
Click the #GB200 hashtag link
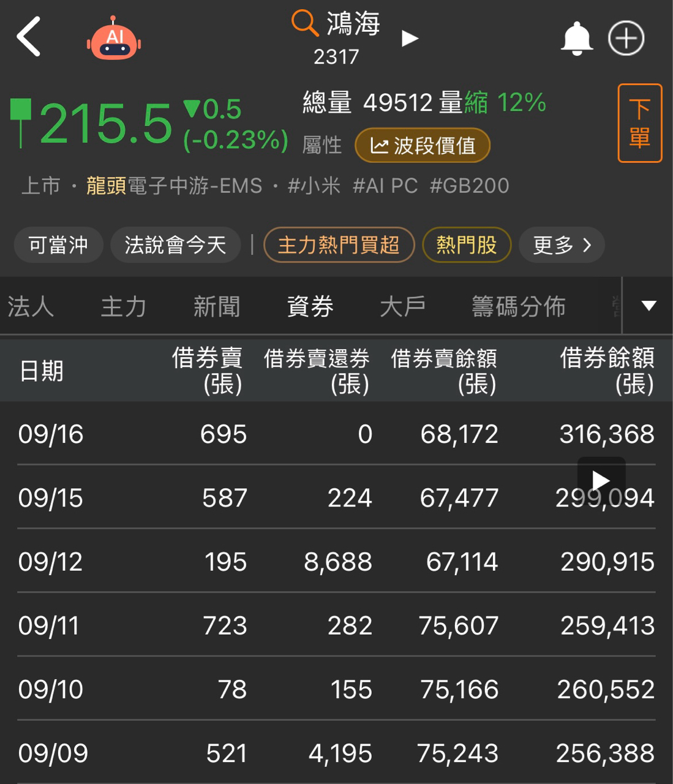469,185
